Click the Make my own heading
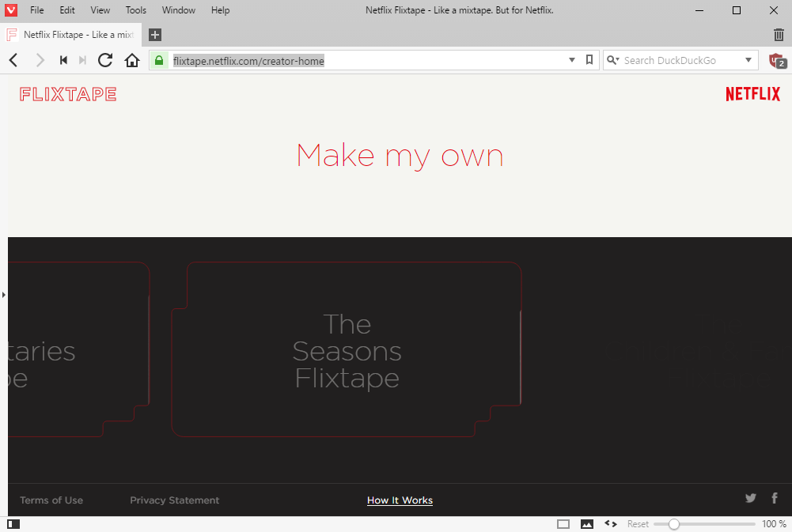The height and width of the screenshot is (532, 792). (400, 156)
